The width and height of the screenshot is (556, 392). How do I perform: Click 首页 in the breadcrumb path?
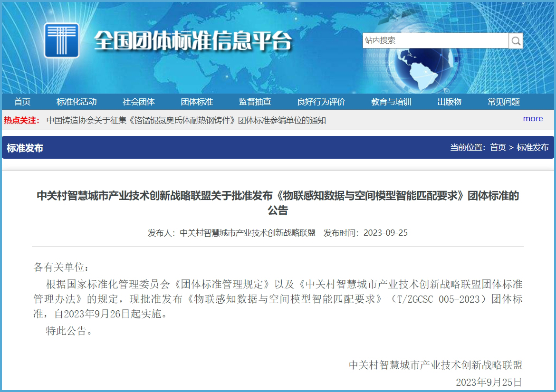click(498, 147)
